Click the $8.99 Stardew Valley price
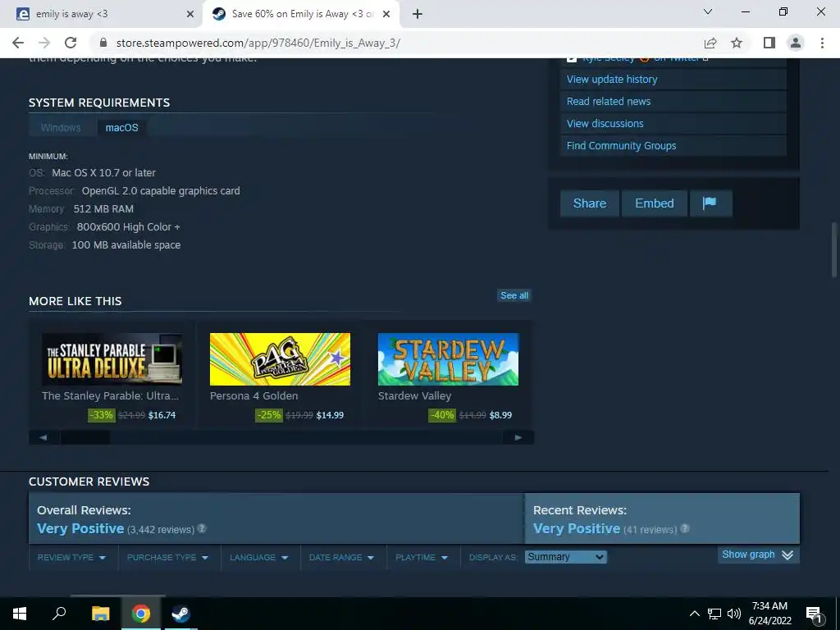This screenshot has width=840, height=630. point(500,415)
